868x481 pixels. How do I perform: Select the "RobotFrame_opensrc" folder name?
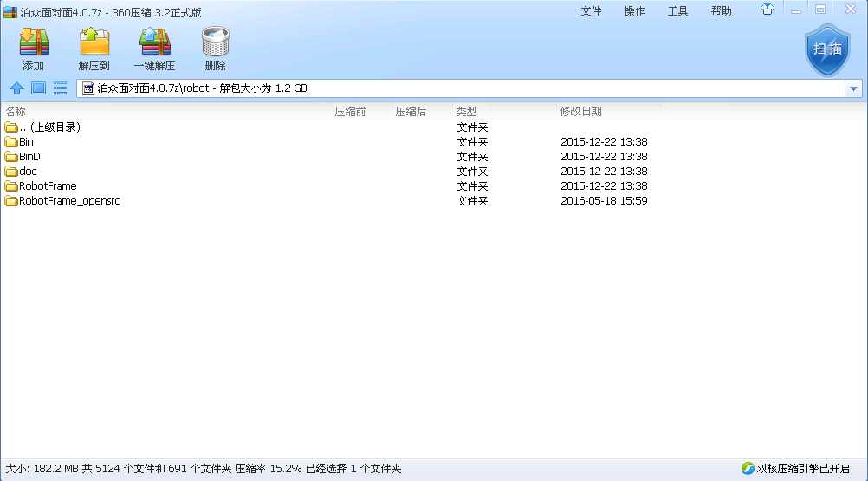point(69,201)
